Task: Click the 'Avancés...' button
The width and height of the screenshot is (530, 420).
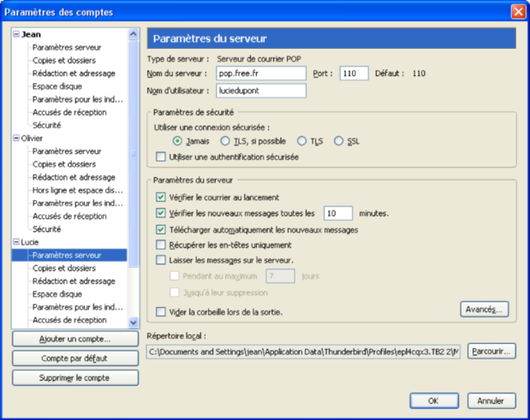Action: 487,308
